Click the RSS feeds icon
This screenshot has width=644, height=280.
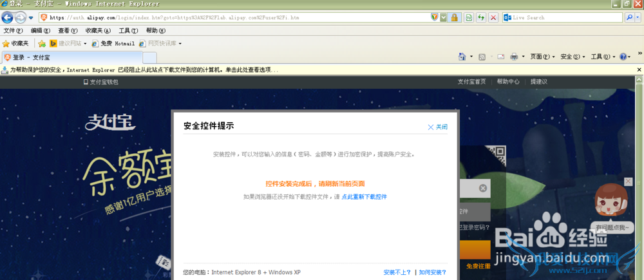(482, 57)
